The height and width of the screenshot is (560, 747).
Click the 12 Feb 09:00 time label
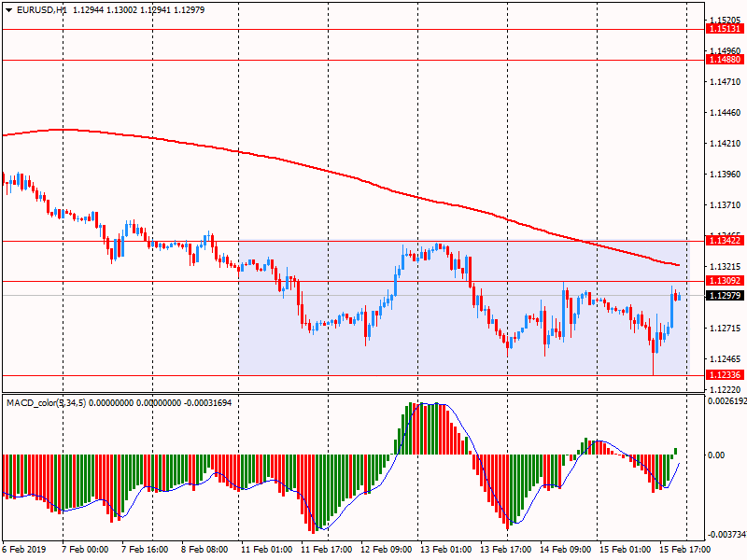pos(386,549)
